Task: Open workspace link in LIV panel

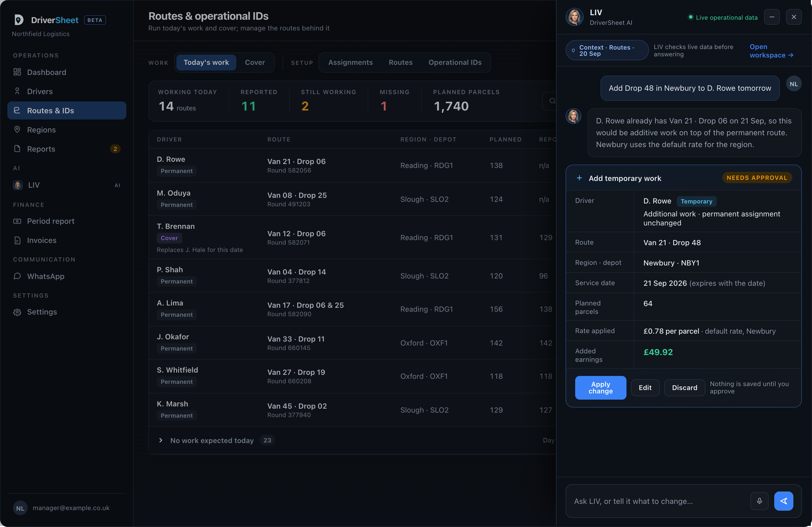Action: [771, 51]
